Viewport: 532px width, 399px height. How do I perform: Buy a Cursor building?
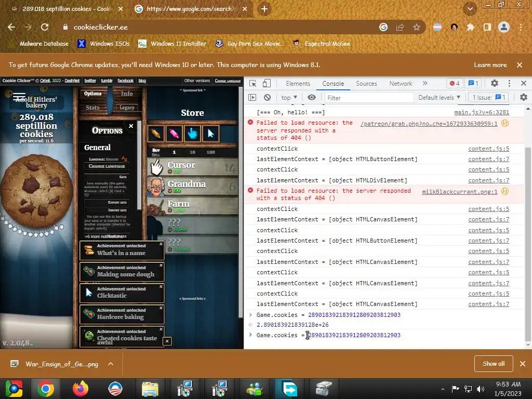[x=193, y=167]
